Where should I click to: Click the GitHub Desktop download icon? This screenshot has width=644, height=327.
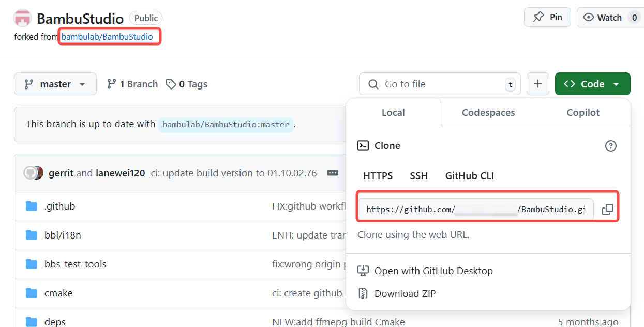coord(363,271)
